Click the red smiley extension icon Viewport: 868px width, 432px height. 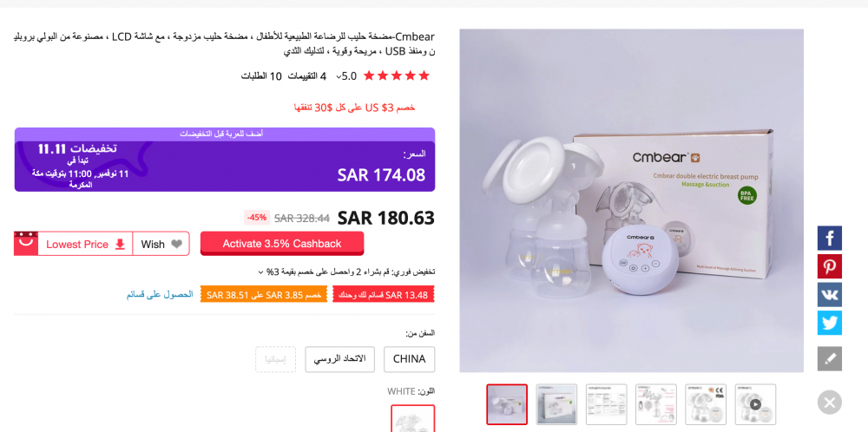[x=25, y=244]
